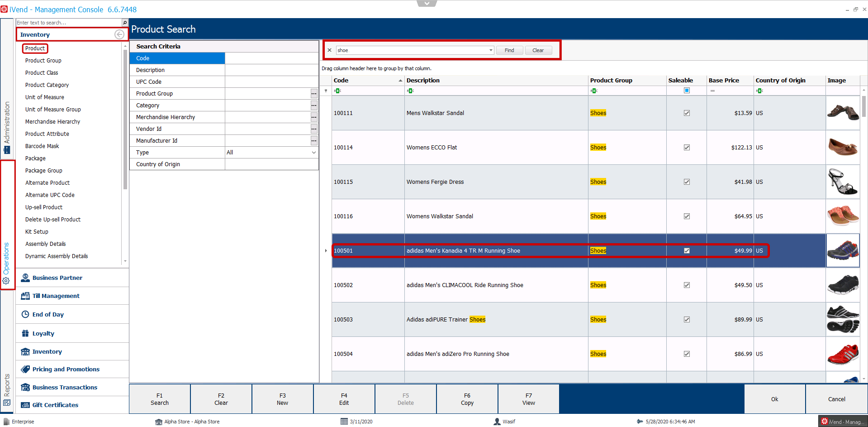Open the Type dropdown showing All
The width and height of the screenshot is (868, 427).
[314, 153]
